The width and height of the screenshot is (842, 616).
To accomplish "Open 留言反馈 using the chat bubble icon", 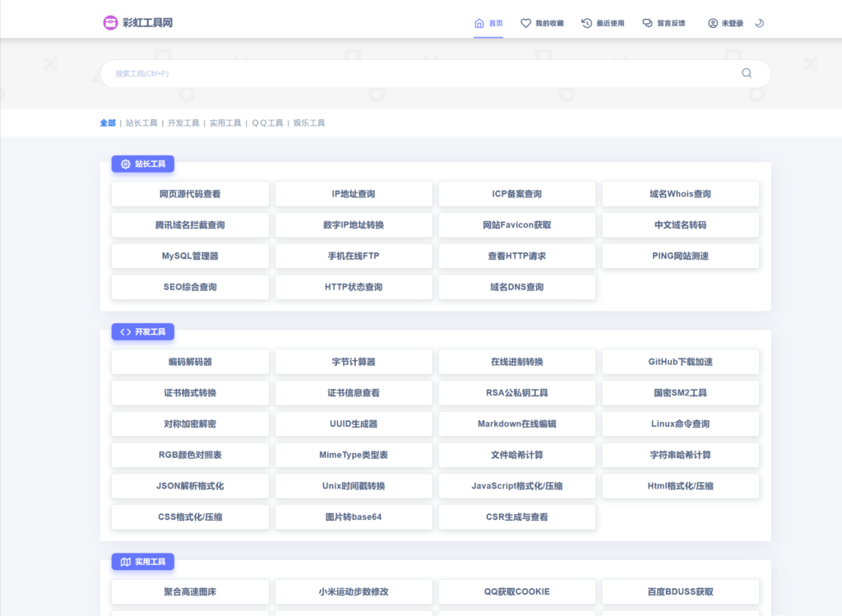I will tap(646, 22).
